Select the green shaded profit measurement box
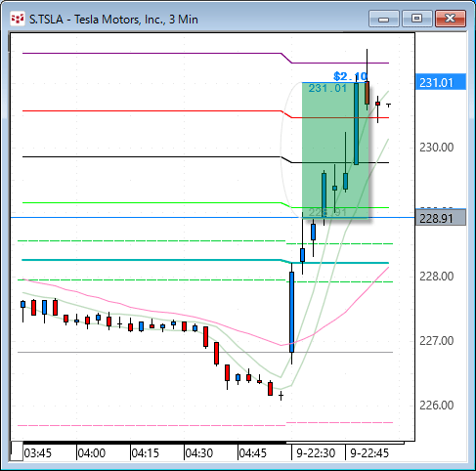This screenshot has width=476, height=471. 335,150
